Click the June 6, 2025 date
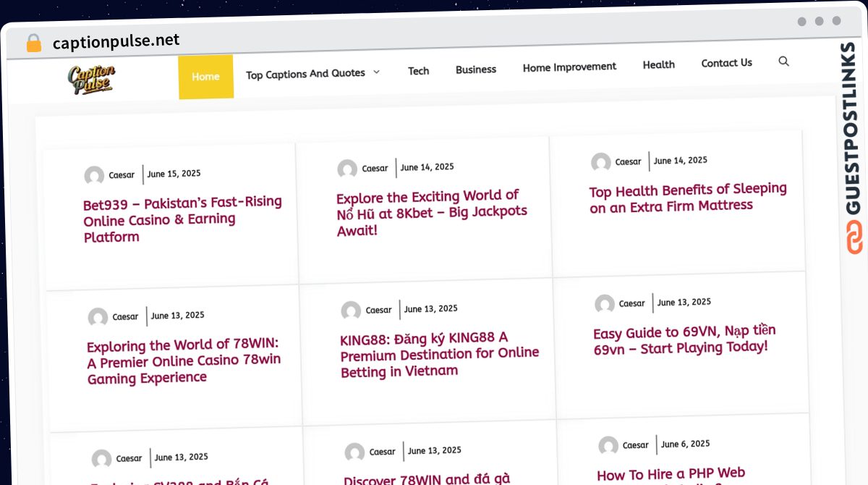Image resolution: width=868 pixels, height=485 pixels. coord(685,444)
